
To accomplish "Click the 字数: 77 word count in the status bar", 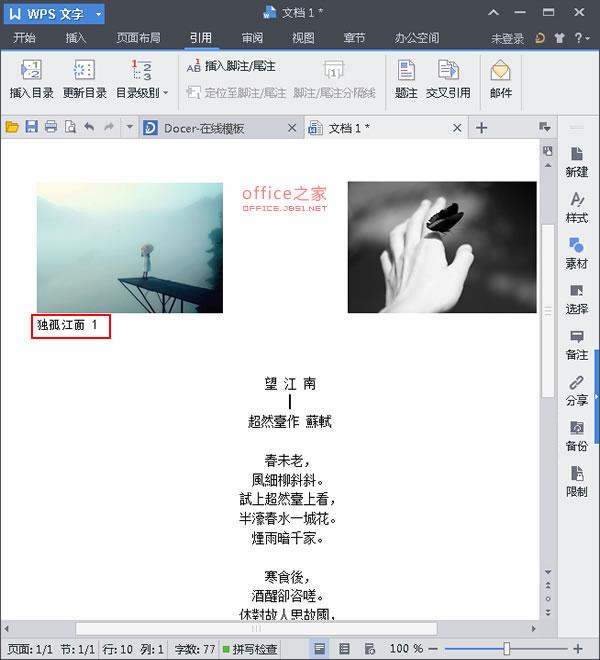I will coord(195,649).
